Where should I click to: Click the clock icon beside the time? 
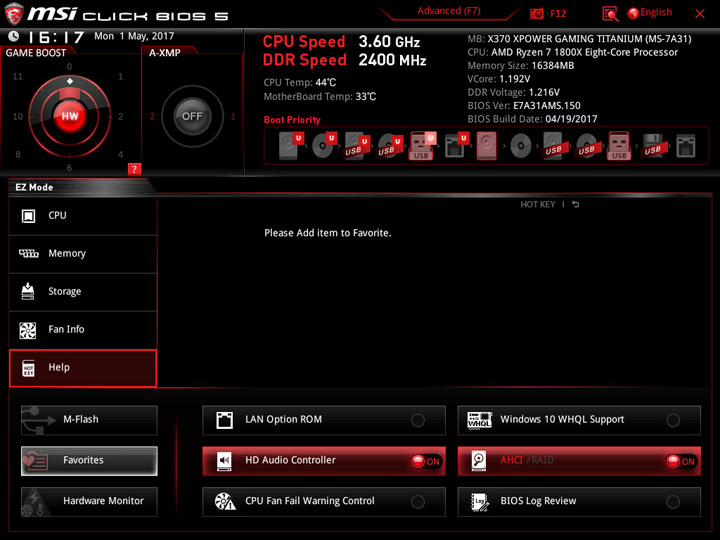click(14, 36)
